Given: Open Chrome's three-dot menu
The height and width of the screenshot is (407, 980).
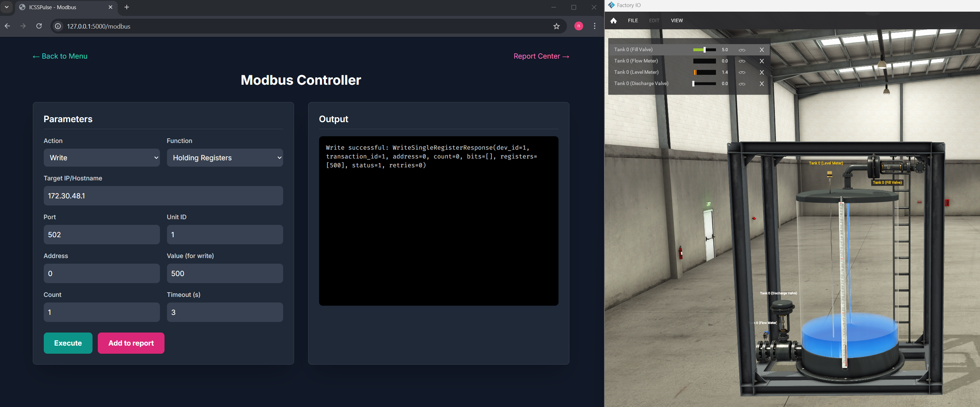Looking at the screenshot, I should (594, 26).
